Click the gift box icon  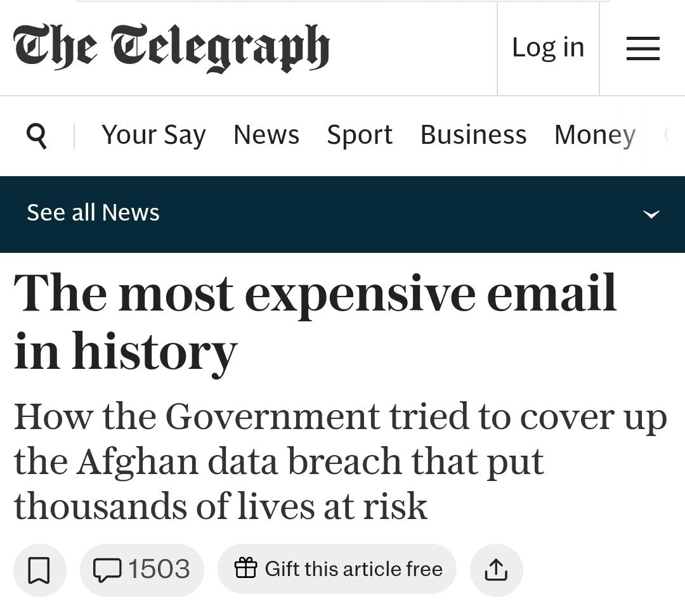pyautogui.click(x=245, y=568)
